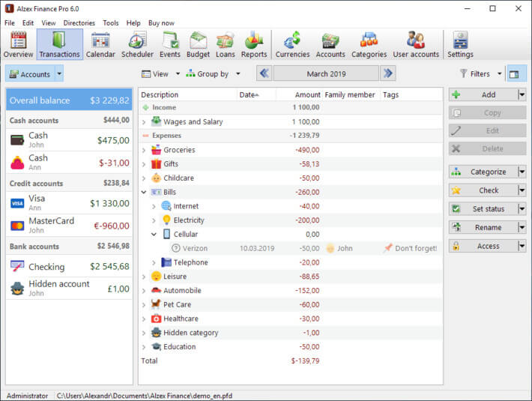The height and width of the screenshot is (401, 532).
Task: Sort by the Amount column header
Action: tap(298, 94)
